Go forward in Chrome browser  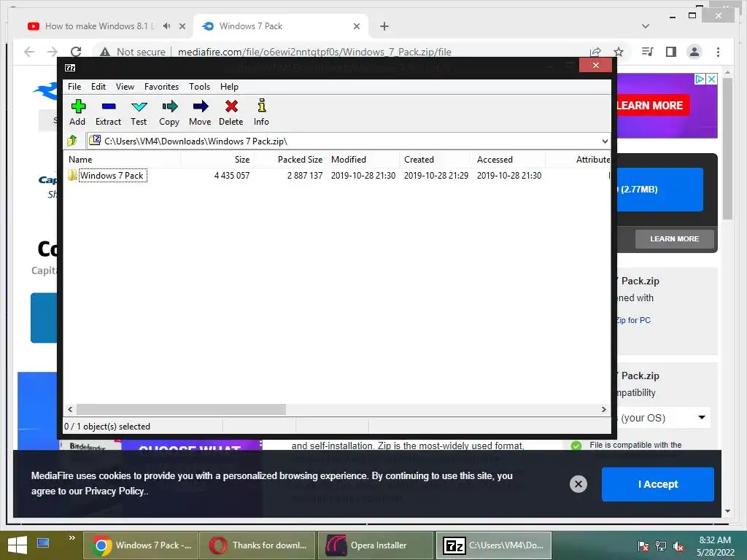click(x=53, y=52)
